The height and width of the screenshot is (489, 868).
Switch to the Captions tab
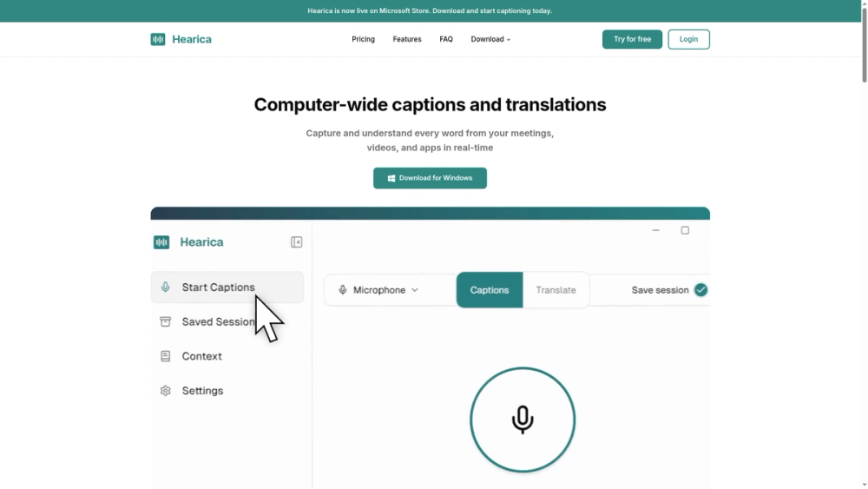[x=490, y=290]
